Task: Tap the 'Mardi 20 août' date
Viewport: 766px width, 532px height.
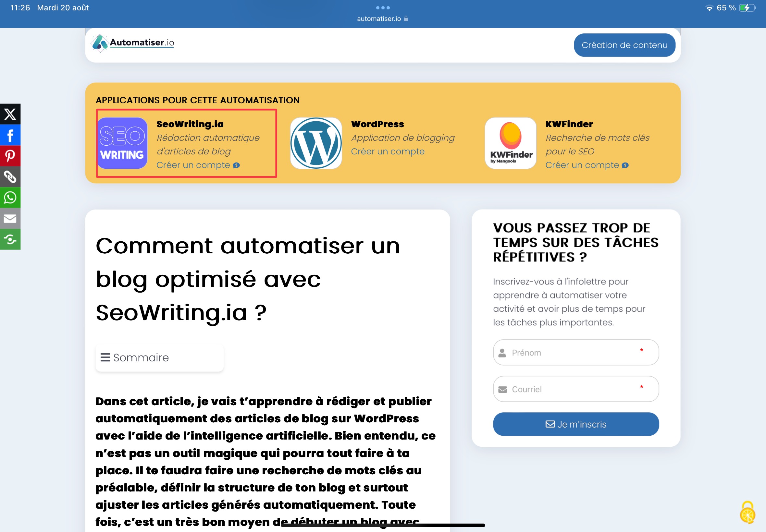Action: 63,8
